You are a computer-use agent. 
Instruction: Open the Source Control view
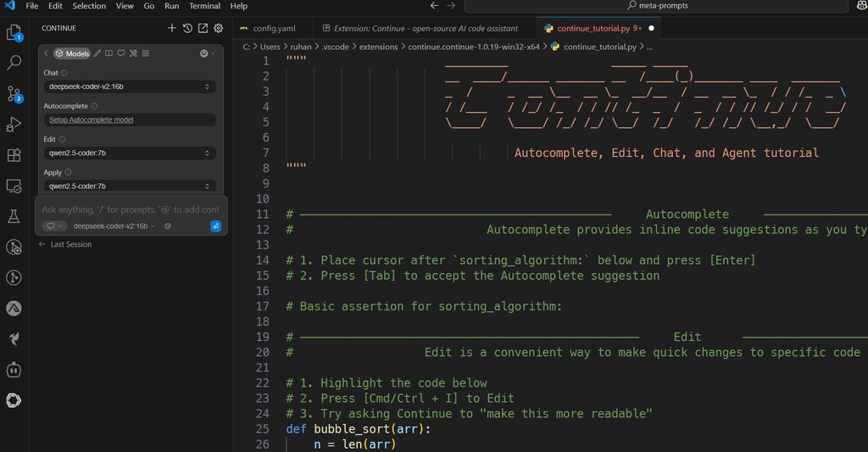point(14,93)
